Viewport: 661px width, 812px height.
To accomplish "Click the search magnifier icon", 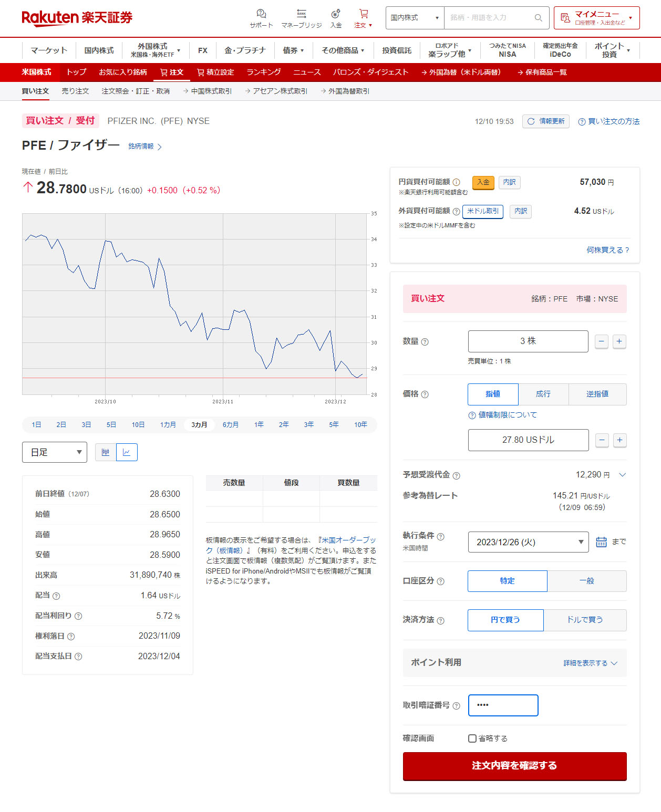I will [x=538, y=18].
